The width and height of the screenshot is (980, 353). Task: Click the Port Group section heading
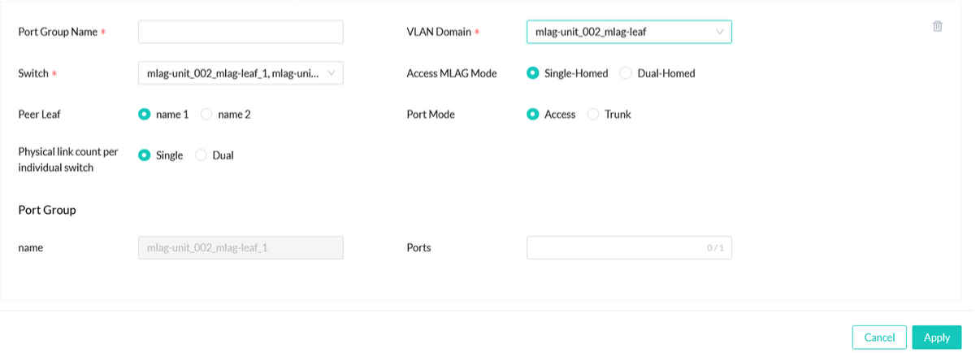47,210
